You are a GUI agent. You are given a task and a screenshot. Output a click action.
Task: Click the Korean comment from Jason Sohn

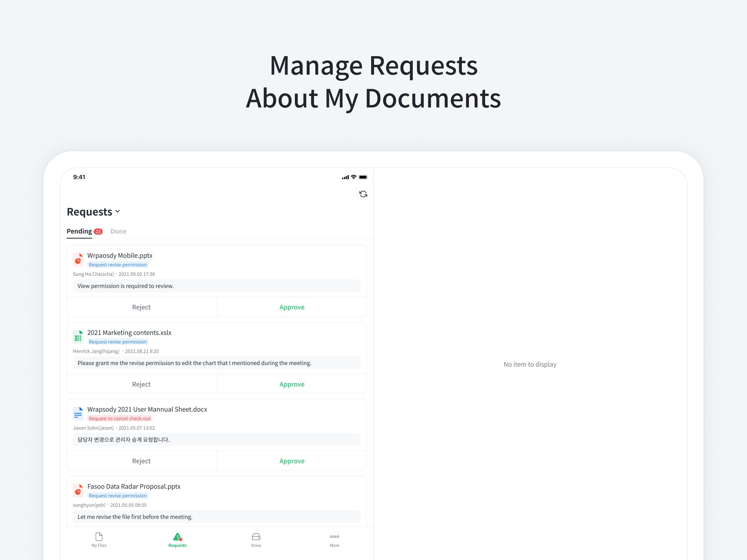click(x=217, y=439)
